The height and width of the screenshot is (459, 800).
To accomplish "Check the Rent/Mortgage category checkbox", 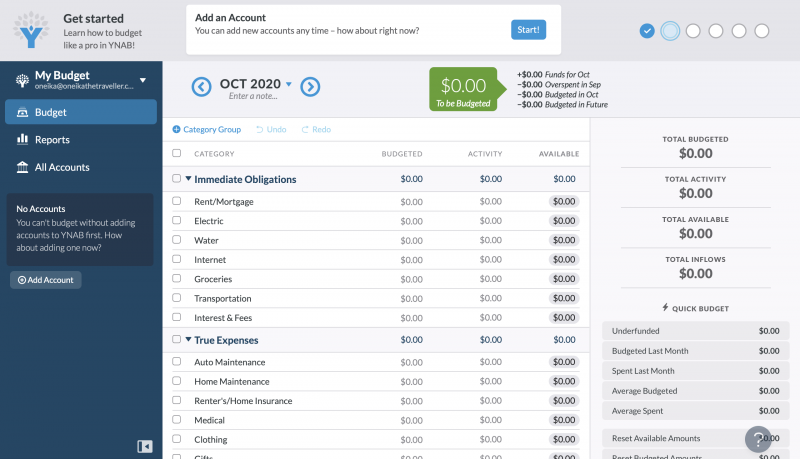I will click(177, 201).
